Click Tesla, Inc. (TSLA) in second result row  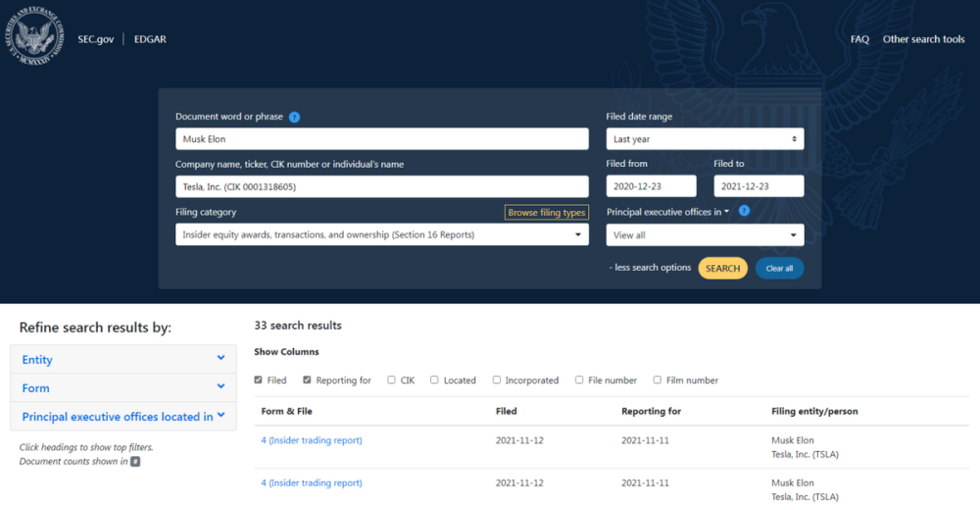coord(805,497)
